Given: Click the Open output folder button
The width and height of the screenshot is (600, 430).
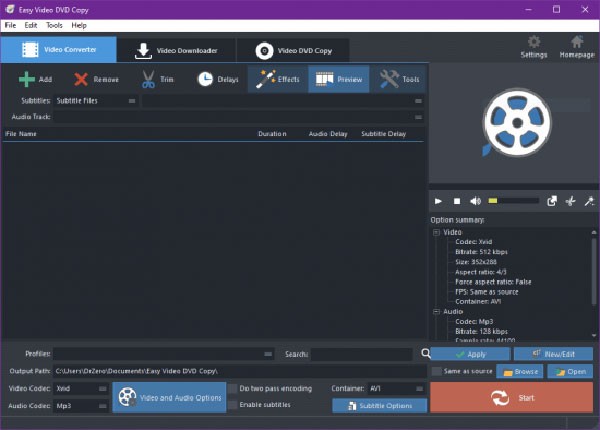Looking at the screenshot, I should point(570,371).
